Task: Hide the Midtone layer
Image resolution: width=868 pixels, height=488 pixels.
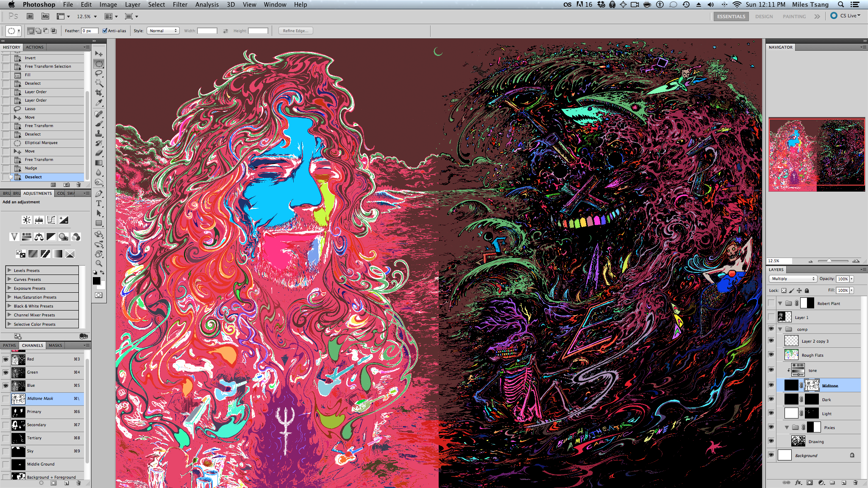Action: pos(771,385)
